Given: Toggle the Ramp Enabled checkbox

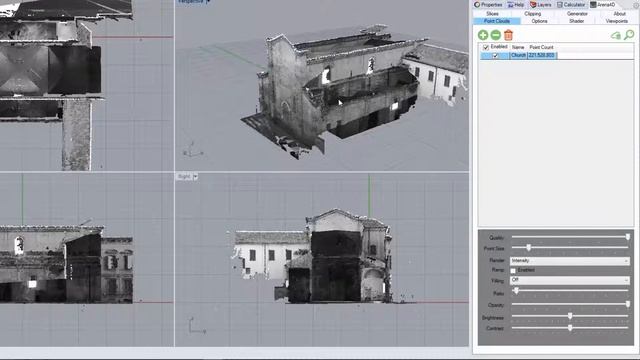Looking at the screenshot, I should point(513,271).
